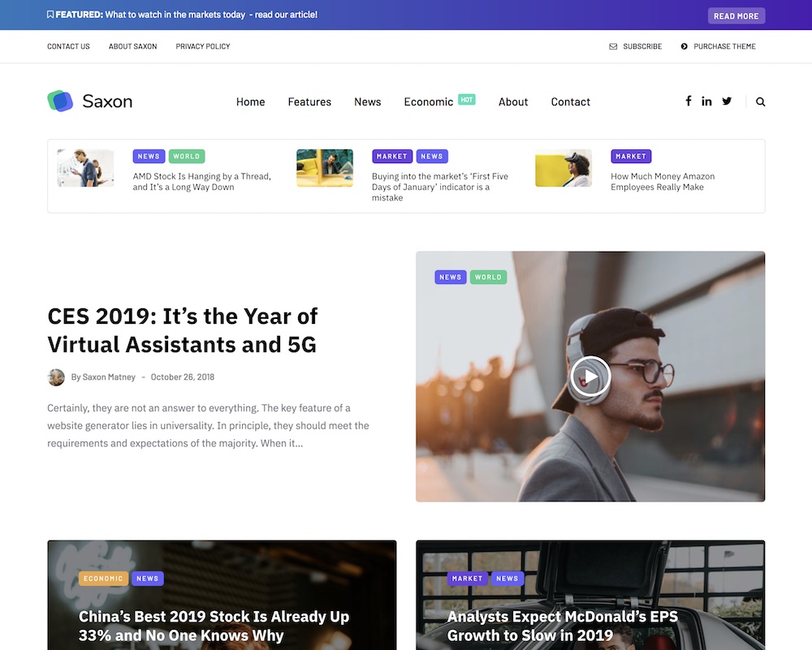Image resolution: width=812 pixels, height=650 pixels.
Task: Click the Saxon logo to go home
Action: pyautogui.click(x=89, y=101)
